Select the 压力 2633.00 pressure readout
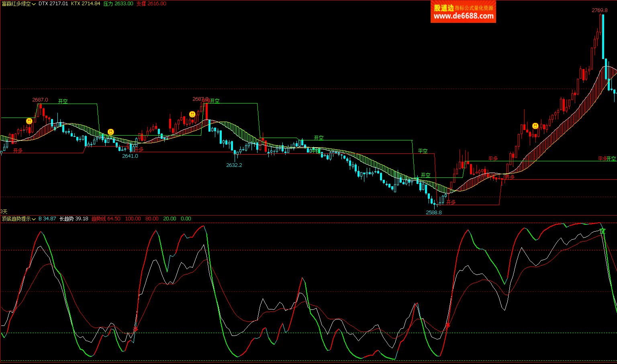617x364 pixels. (x=118, y=4)
